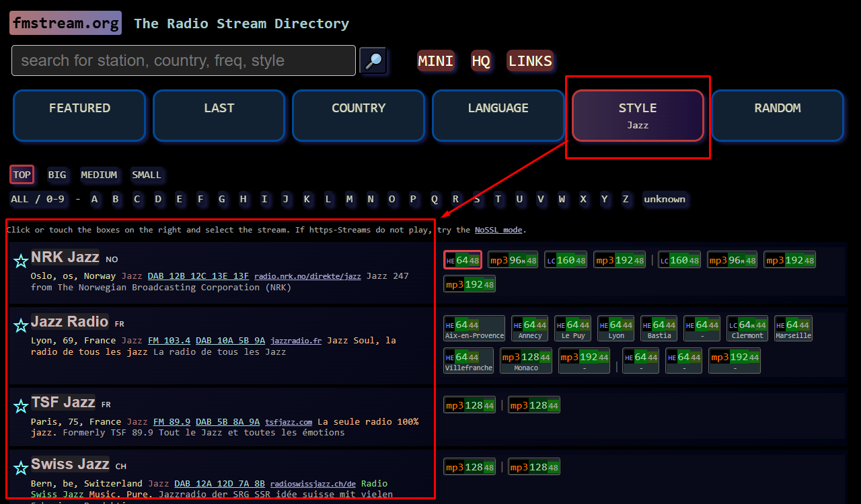Open the MINI view button

pyautogui.click(x=436, y=61)
